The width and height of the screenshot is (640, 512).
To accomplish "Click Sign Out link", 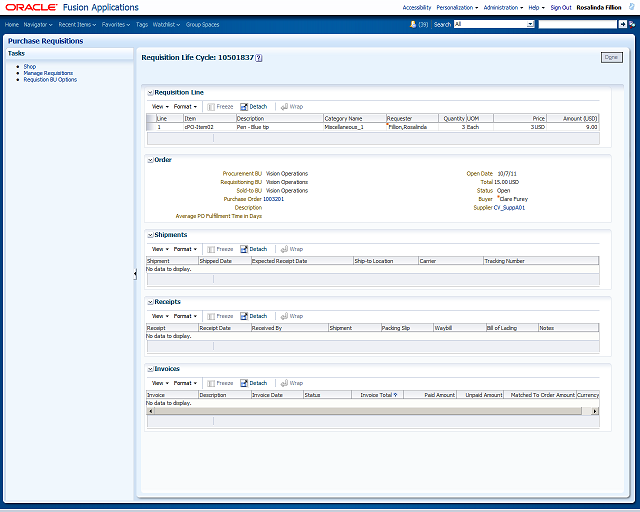I will (x=561, y=8).
